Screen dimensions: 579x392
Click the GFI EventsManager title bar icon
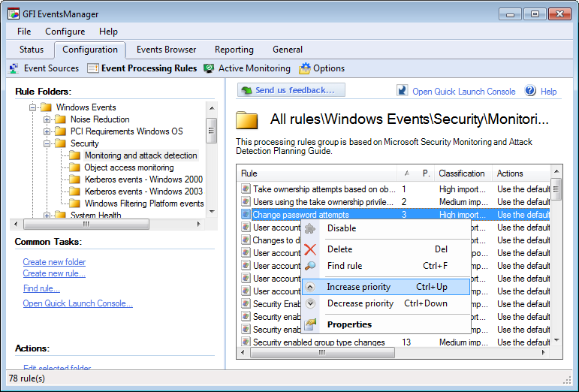(x=14, y=14)
